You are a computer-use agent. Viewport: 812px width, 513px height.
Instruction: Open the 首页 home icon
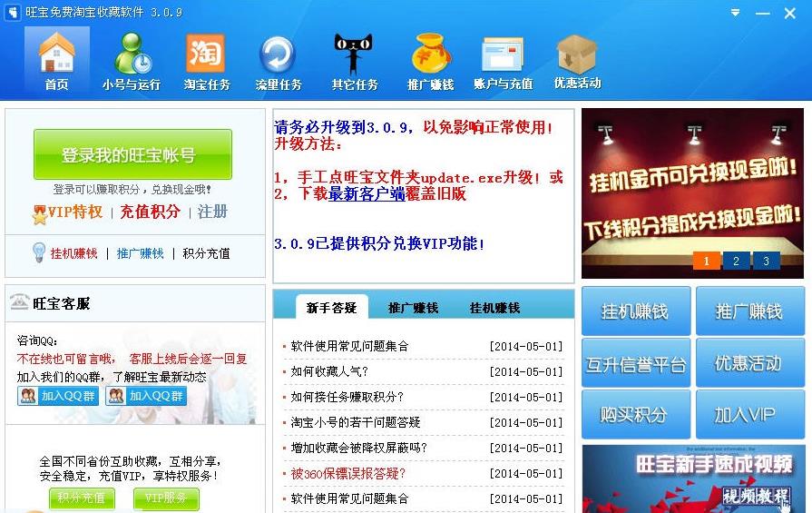coord(56,62)
